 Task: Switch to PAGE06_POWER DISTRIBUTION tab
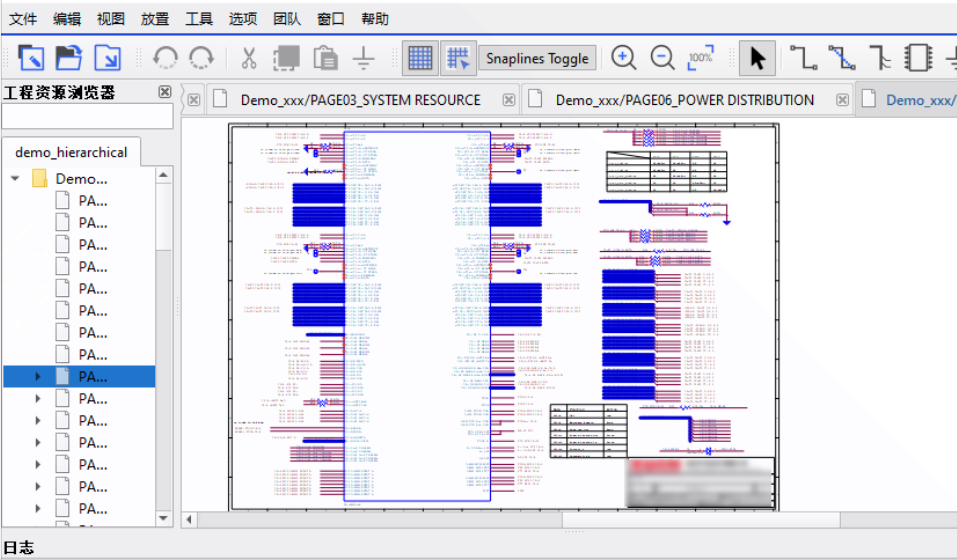click(684, 100)
